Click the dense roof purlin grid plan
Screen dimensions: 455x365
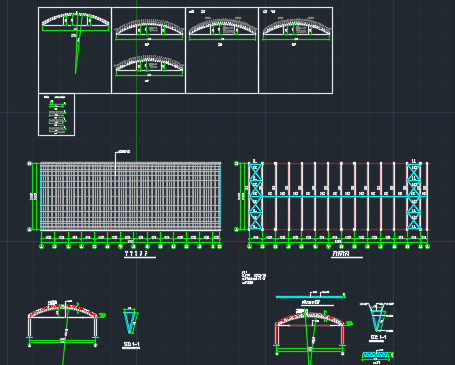click(131, 196)
